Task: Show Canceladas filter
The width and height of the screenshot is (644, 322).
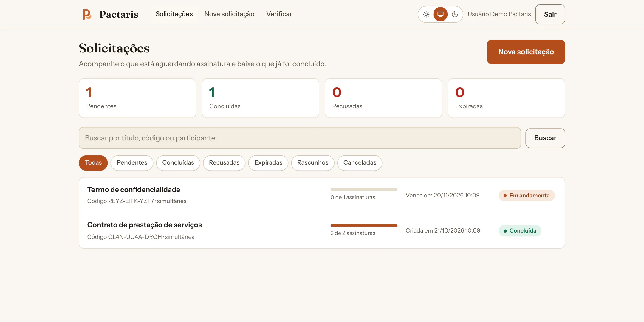Action: (360, 163)
